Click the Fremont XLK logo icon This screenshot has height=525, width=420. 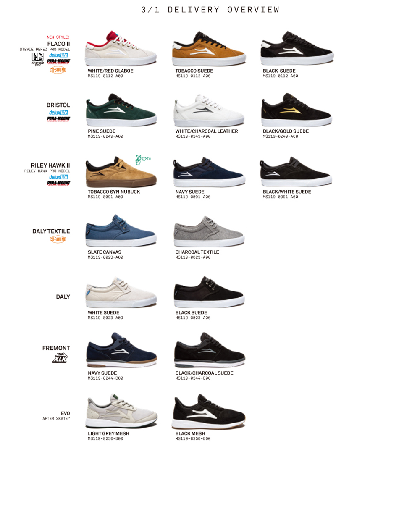pyautogui.click(x=60, y=358)
